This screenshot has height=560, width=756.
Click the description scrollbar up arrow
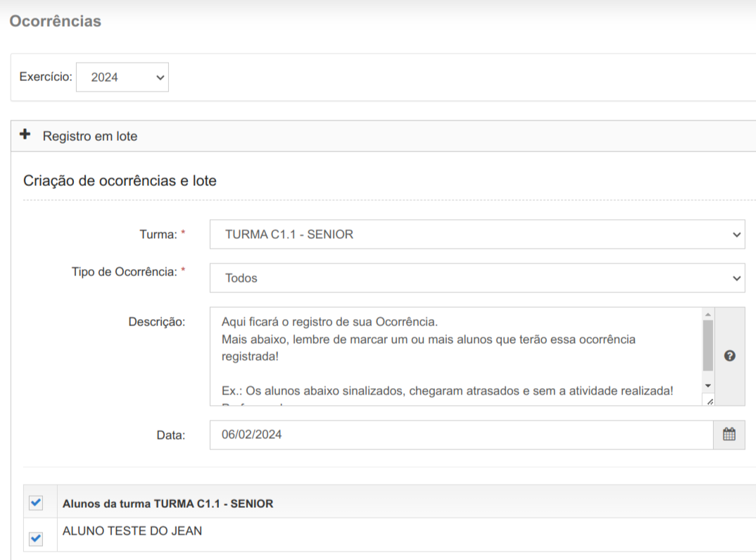(x=708, y=314)
